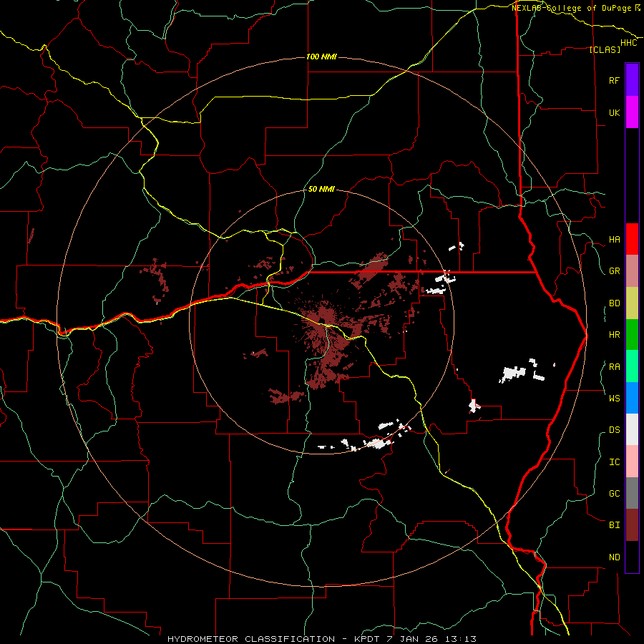Click the RA light green legend swatch
The width and height of the screenshot is (644, 644).
pyautogui.click(x=632, y=366)
